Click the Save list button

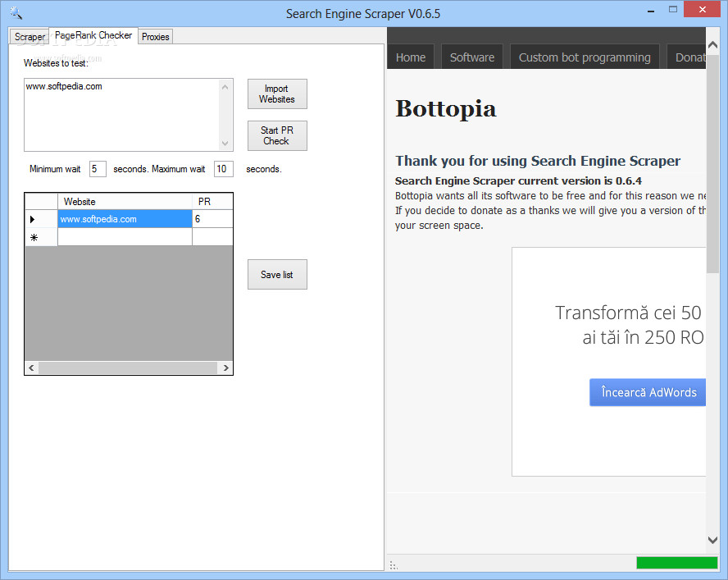pyautogui.click(x=277, y=275)
